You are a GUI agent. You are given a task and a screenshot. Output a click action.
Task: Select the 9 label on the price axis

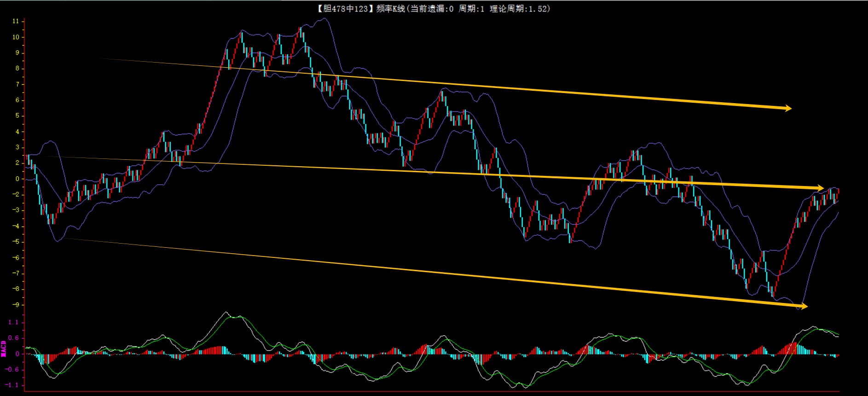pyautogui.click(x=17, y=53)
